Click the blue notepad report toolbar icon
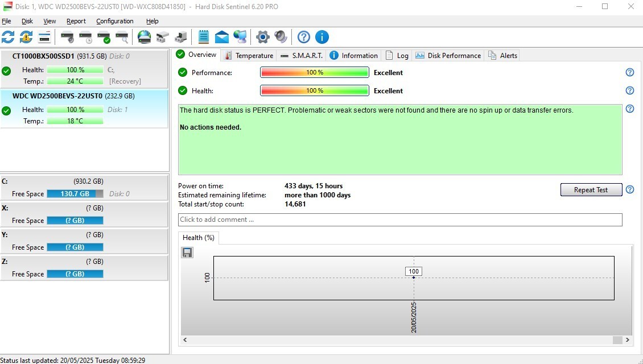Screen dimensions: 643x364 click(x=203, y=38)
